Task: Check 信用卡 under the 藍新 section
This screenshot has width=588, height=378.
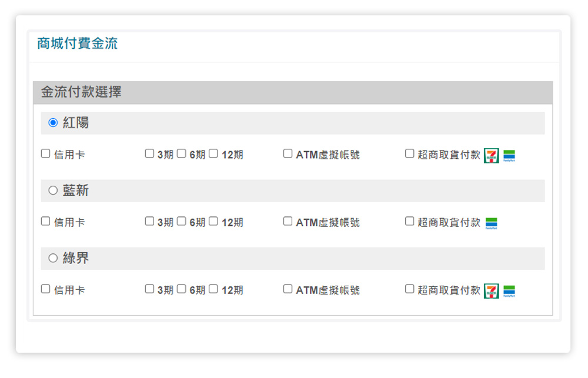Action: [x=46, y=222]
